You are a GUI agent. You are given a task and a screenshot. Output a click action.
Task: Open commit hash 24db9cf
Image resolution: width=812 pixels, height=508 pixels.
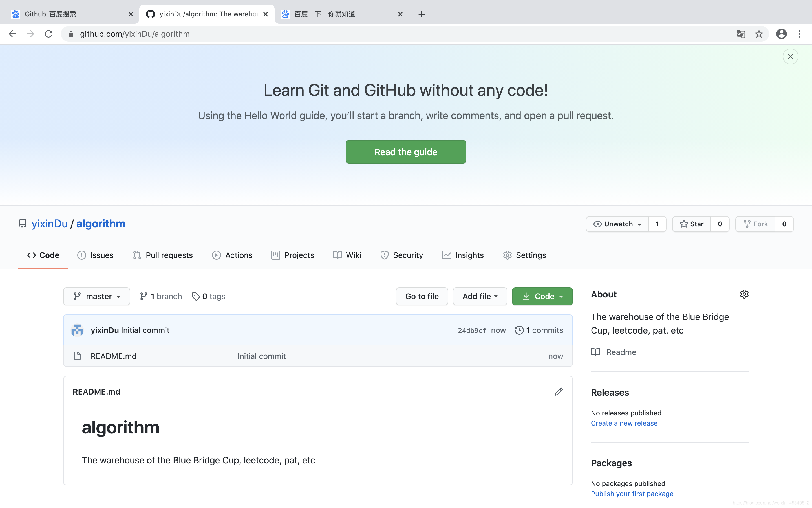[472, 330]
